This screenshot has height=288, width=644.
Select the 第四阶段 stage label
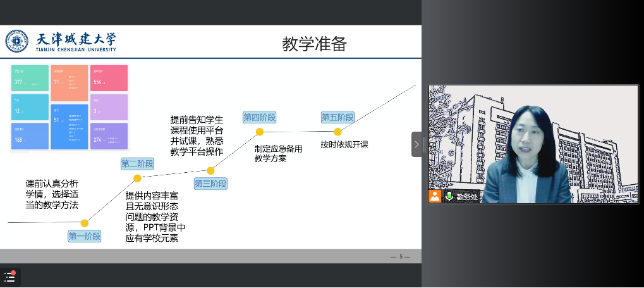click(x=260, y=117)
